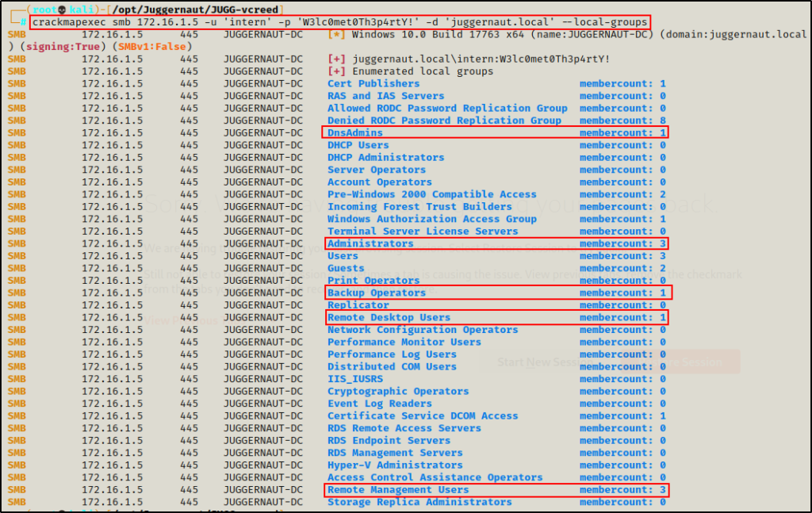Click the 'Remote Desktop Users' group name

click(389, 318)
